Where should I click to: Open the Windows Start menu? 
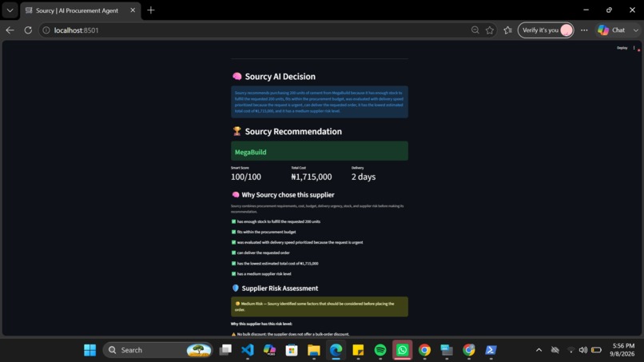[90, 350]
